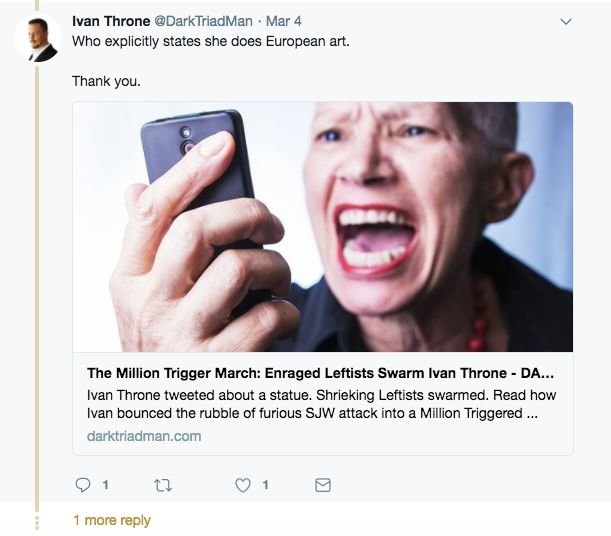Click the card description text about a statue
This screenshot has width=611, height=536.
pyautogui.click(x=321, y=405)
